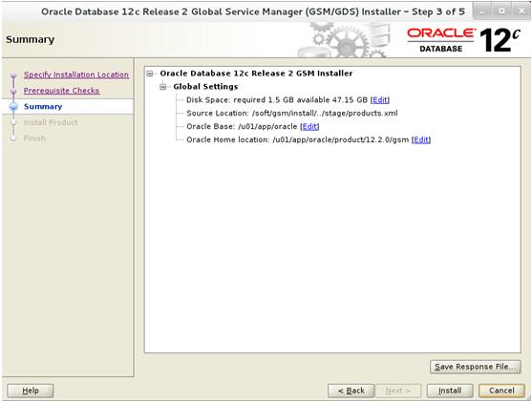Select the Global Settings heading
This screenshot has width=532, height=402.
click(x=205, y=87)
